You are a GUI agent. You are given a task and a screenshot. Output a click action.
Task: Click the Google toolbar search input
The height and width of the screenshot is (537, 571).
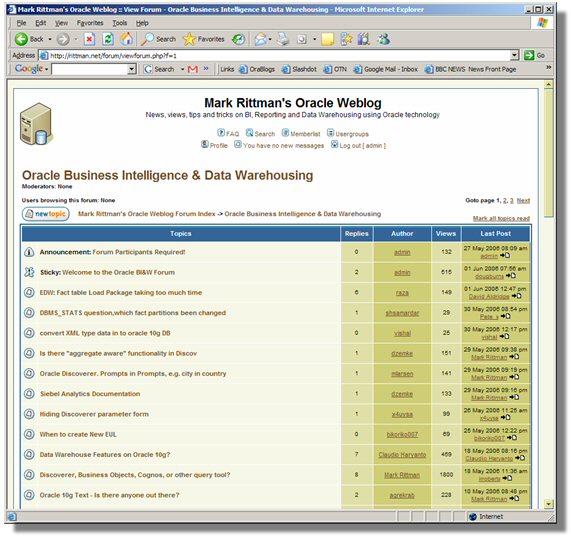coord(90,69)
